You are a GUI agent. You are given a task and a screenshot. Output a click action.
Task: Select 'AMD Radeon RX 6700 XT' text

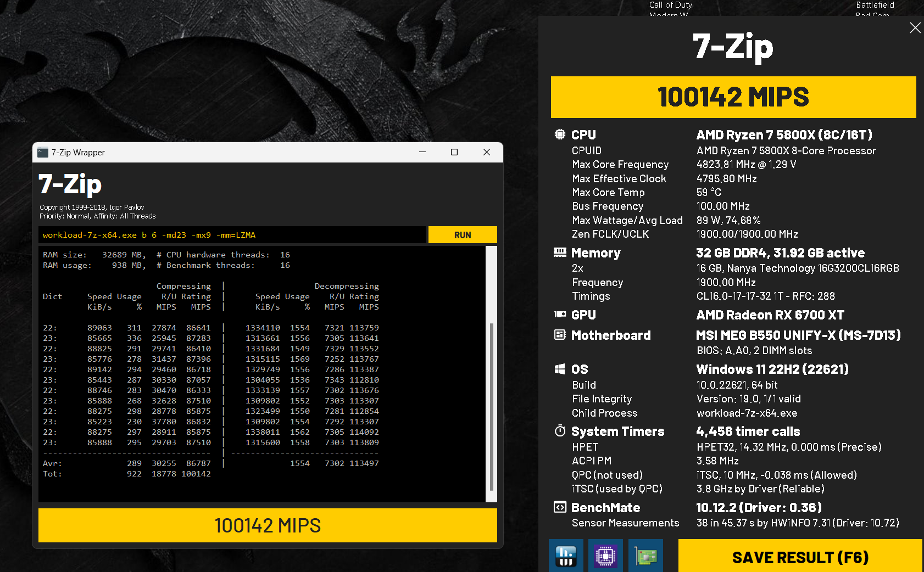[x=770, y=315]
